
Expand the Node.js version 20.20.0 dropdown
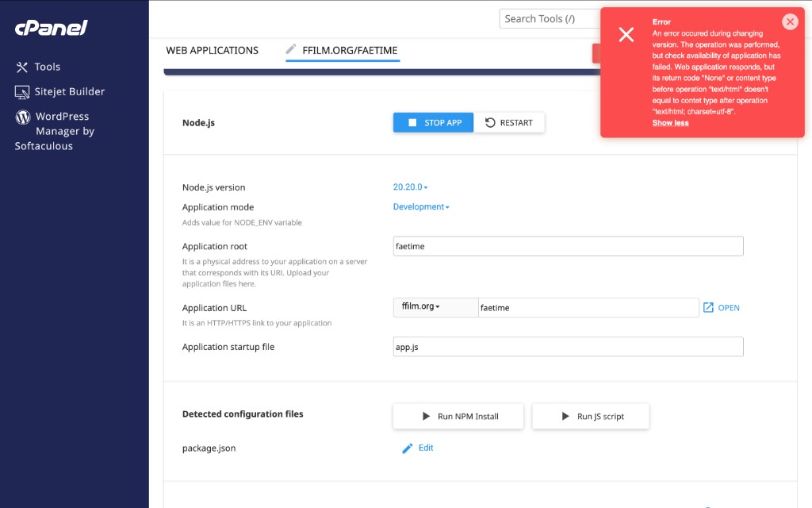point(410,187)
